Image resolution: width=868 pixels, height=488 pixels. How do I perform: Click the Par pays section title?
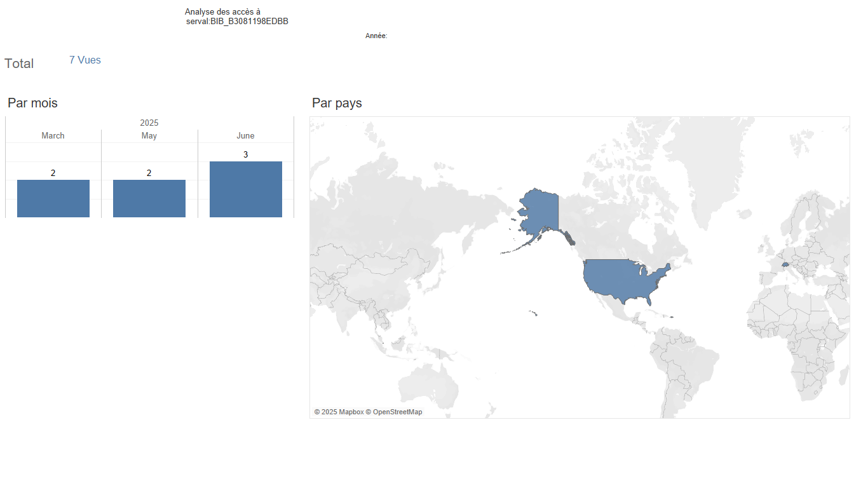337,103
